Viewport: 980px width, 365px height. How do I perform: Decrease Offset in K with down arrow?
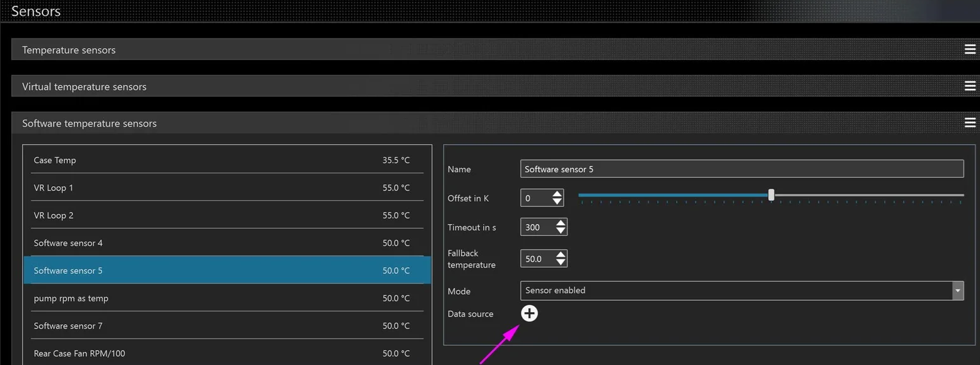557,202
